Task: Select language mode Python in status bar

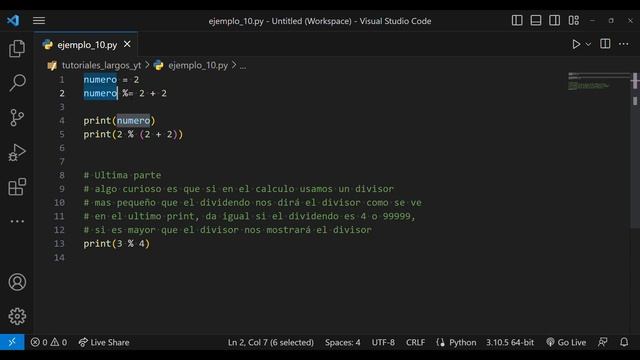Action: 462,342
